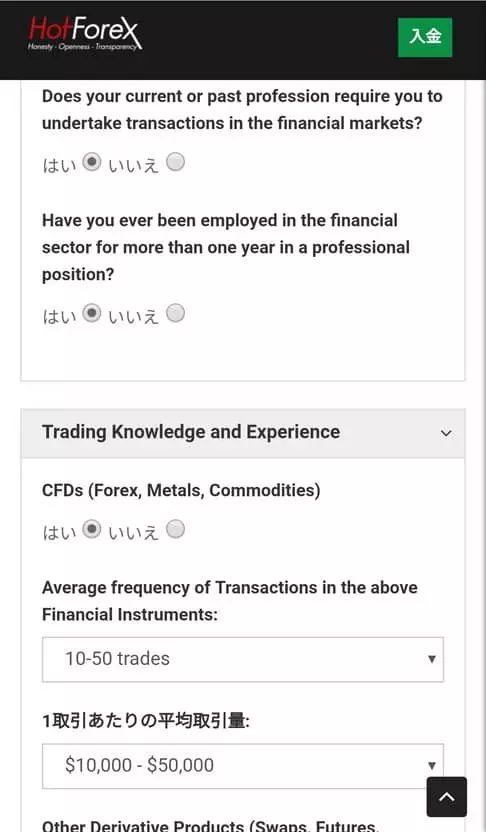Open the $10,000 - $50,000 volume dropdown

243,766
